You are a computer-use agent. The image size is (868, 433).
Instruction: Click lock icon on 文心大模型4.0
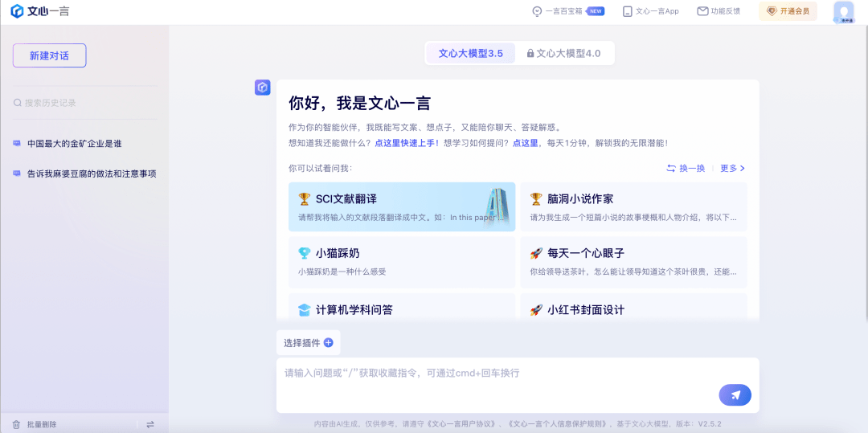pos(530,54)
